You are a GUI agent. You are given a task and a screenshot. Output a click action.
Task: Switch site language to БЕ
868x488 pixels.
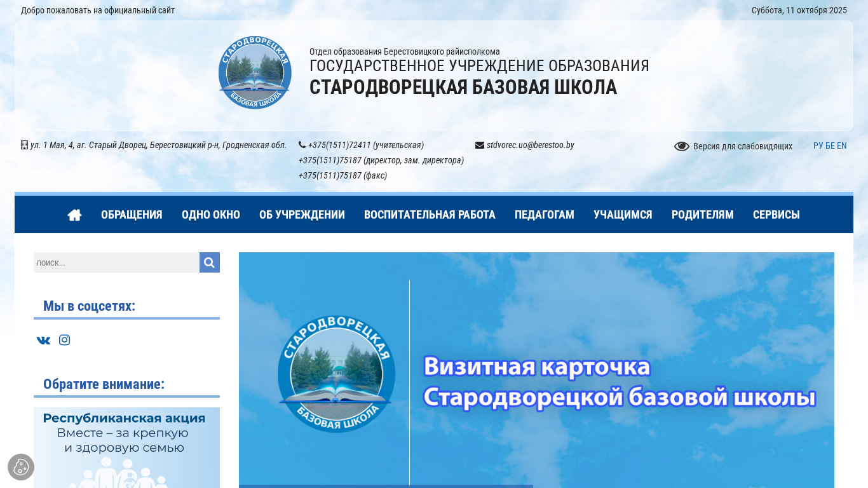coord(830,146)
